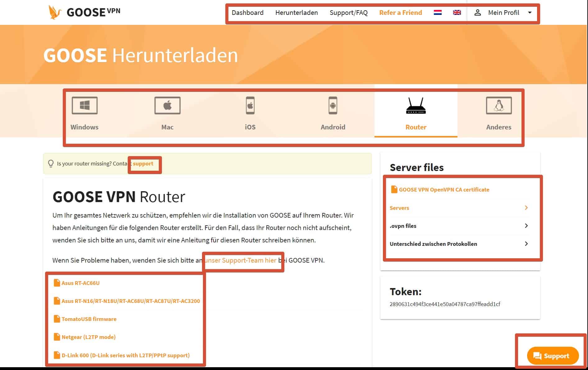
Task: Click the certificate file icon in Server files
Action: click(x=394, y=189)
